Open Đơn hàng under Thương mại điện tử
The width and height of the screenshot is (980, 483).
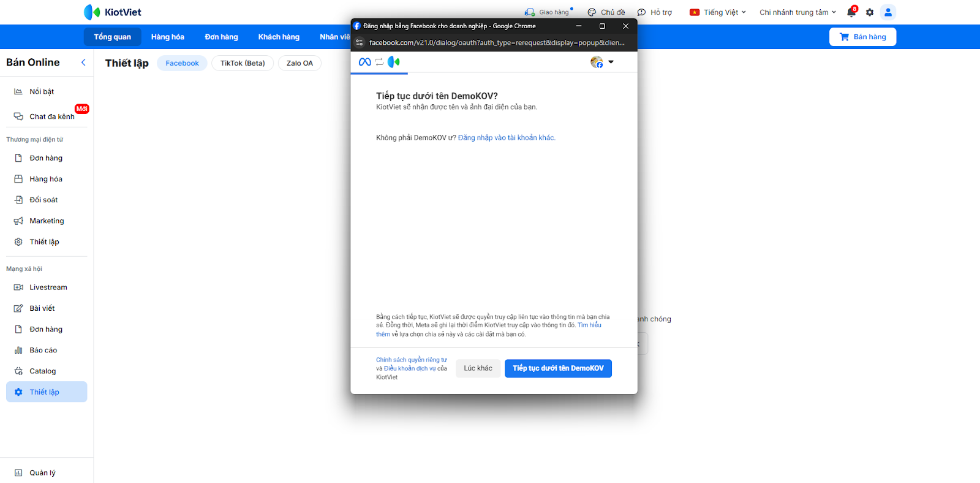(47, 158)
